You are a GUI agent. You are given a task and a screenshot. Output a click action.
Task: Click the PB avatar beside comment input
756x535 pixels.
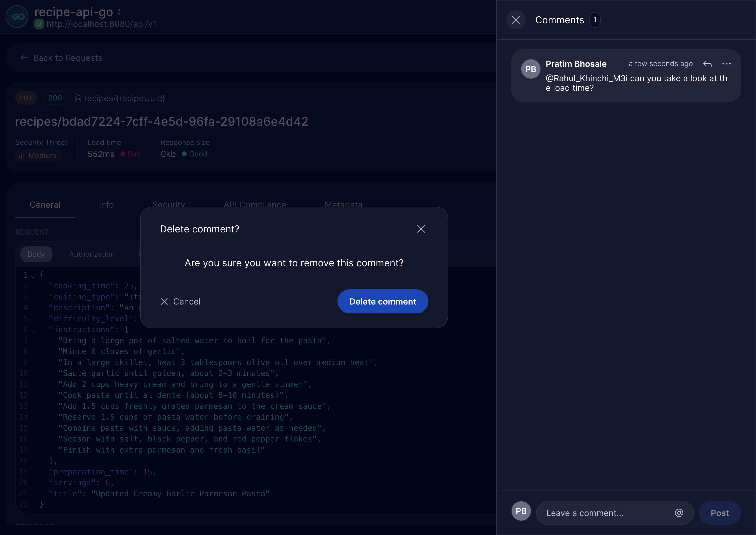coord(521,511)
